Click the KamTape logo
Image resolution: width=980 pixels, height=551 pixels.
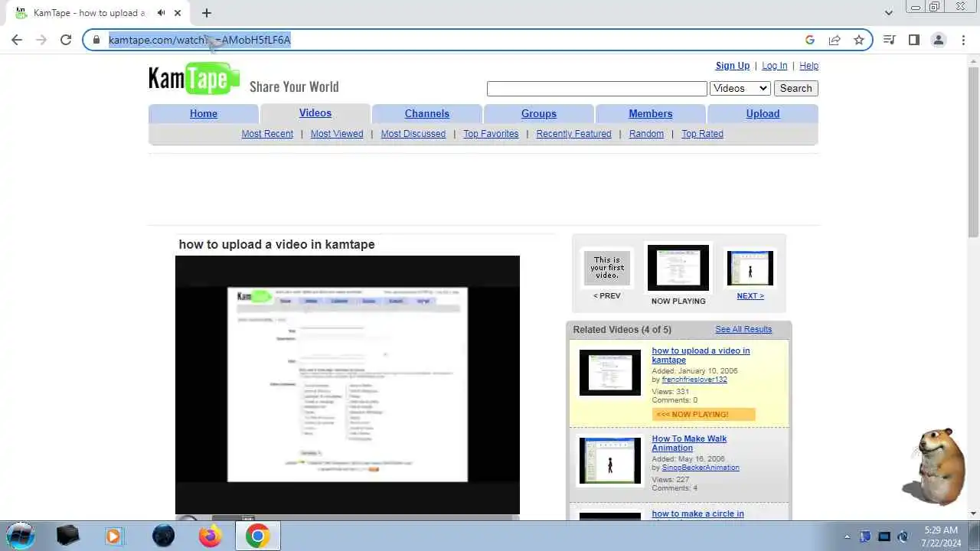(x=194, y=80)
